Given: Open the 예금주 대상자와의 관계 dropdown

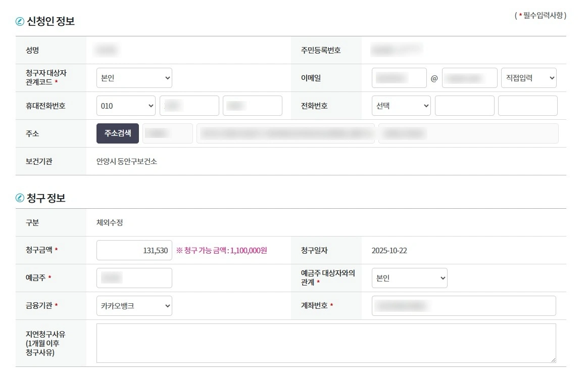Looking at the screenshot, I should 409,277.
